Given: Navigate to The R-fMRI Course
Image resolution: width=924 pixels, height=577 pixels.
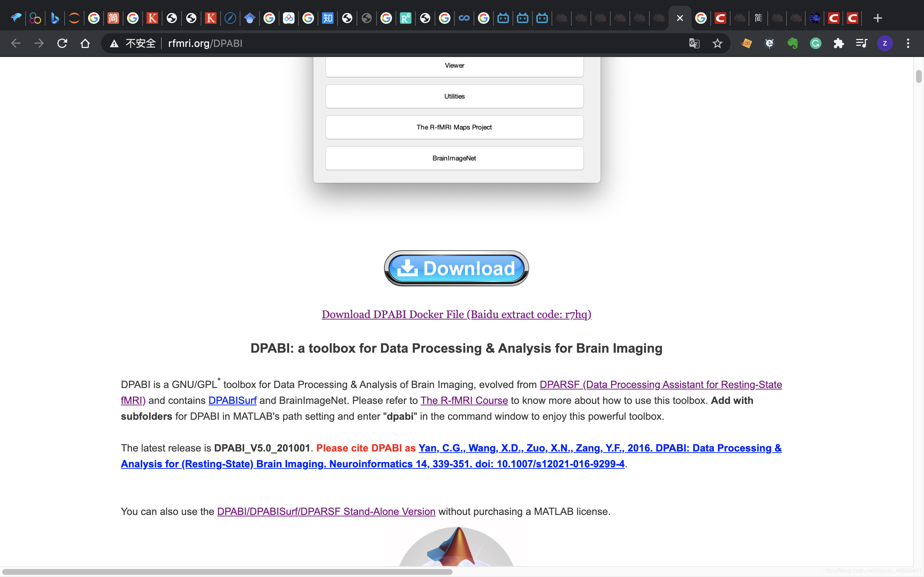Looking at the screenshot, I should pos(464,400).
